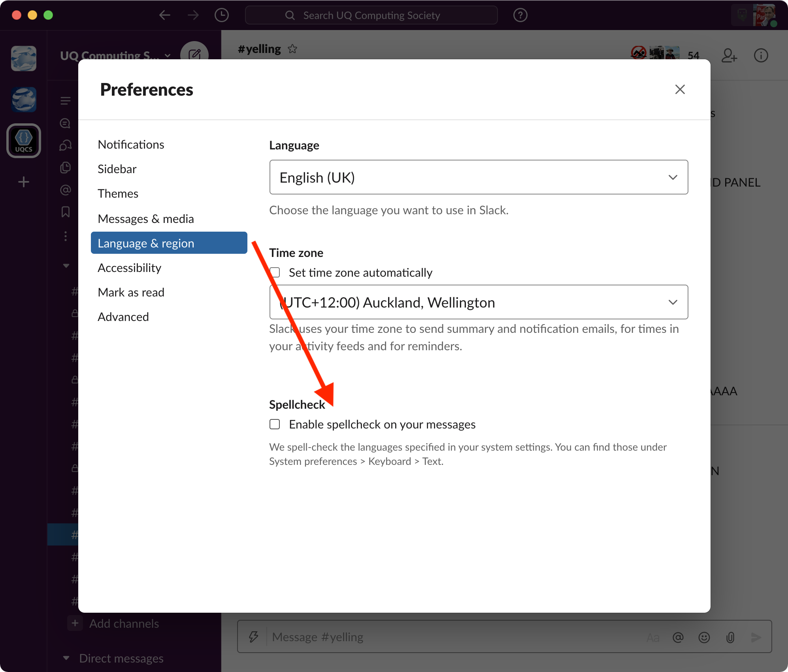Toggle Set time zone automatically checkbox

(276, 272)
